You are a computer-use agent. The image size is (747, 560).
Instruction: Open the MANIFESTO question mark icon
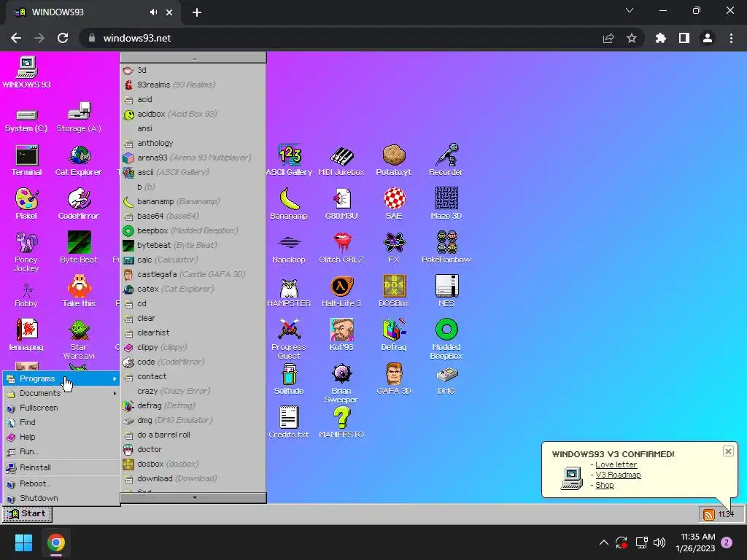341,424
